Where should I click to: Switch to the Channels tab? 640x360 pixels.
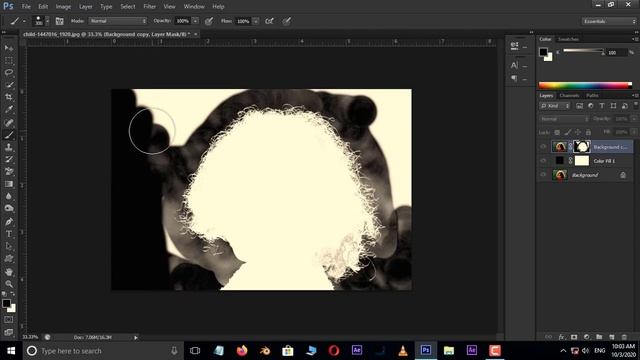coord(569,96)
